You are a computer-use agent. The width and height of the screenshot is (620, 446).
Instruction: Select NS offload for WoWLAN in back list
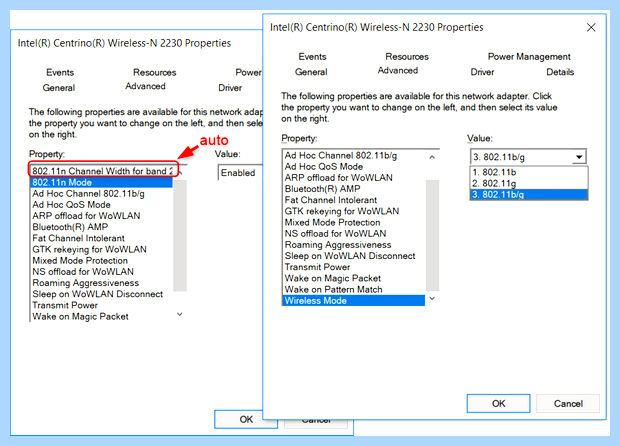click(102, 272)
